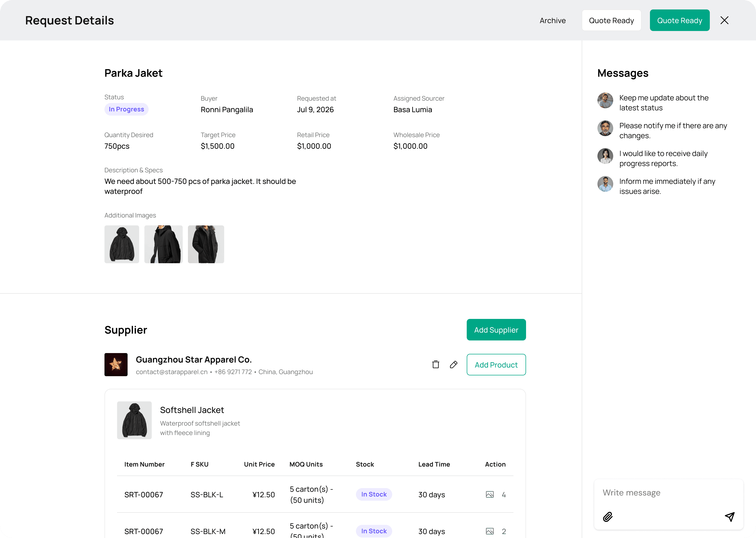Image resolution: width=756 pixels, height=538 pixels.
Task: Click In Stock badge in SS-BLK-M row
Action: [x=374, y=531]
